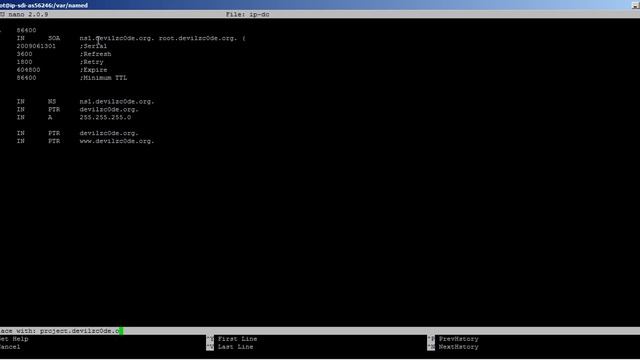
Task: Click 'www.devilzc0de.org.' PTR target
Action: pyautogui.click(x=117, y=141)
